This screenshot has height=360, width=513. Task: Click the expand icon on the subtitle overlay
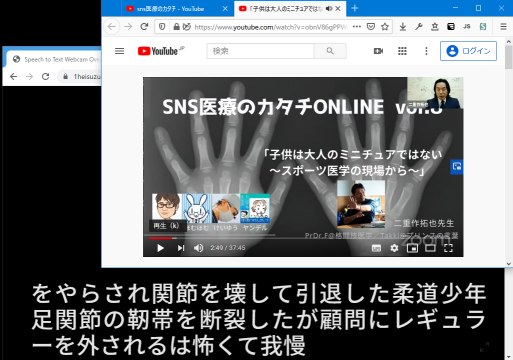click(484, 347)
